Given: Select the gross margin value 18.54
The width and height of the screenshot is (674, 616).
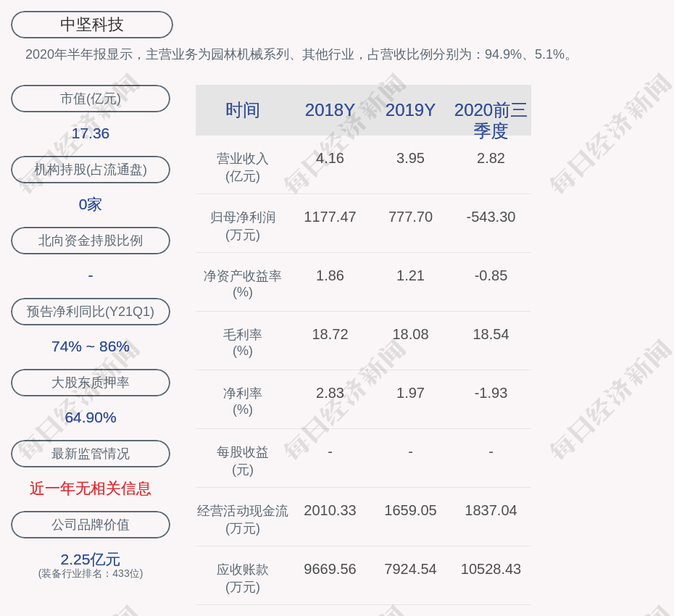Looking at the screenshot, I should coord(491,334).
